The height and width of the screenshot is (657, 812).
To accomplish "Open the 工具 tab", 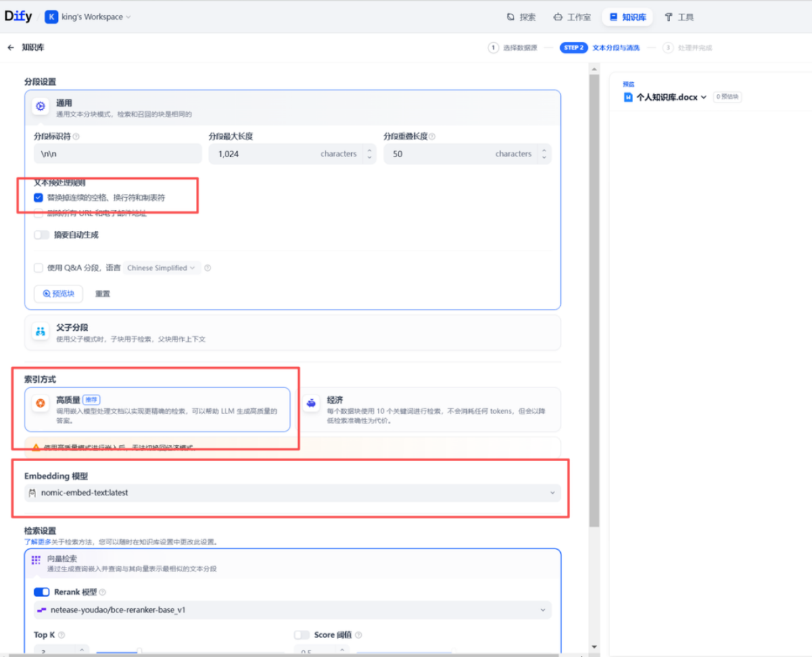I will 679,17.
